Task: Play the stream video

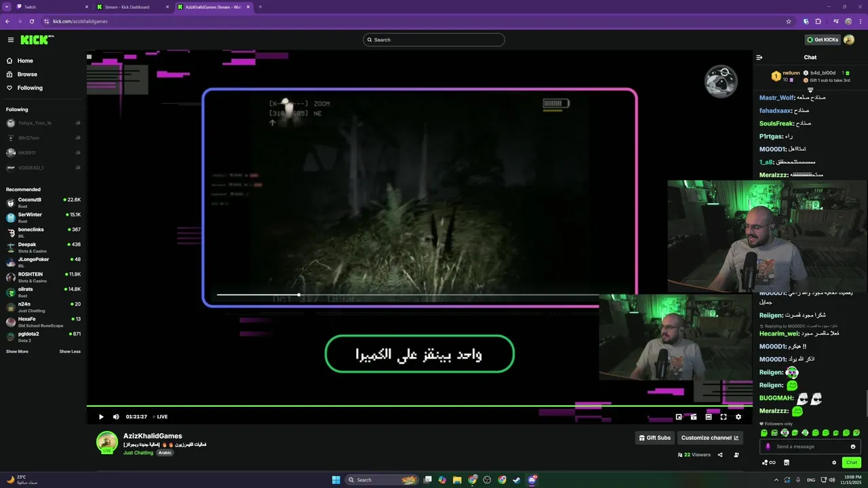Action: click(101, 417)
